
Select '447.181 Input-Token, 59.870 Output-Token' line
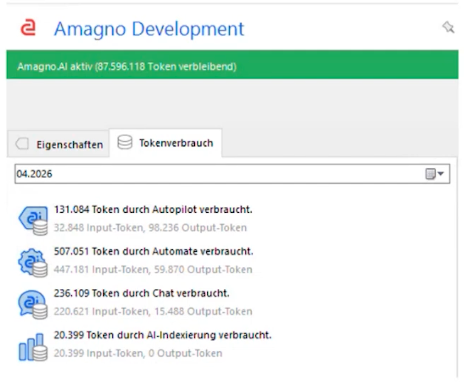(x=153, y=269)
